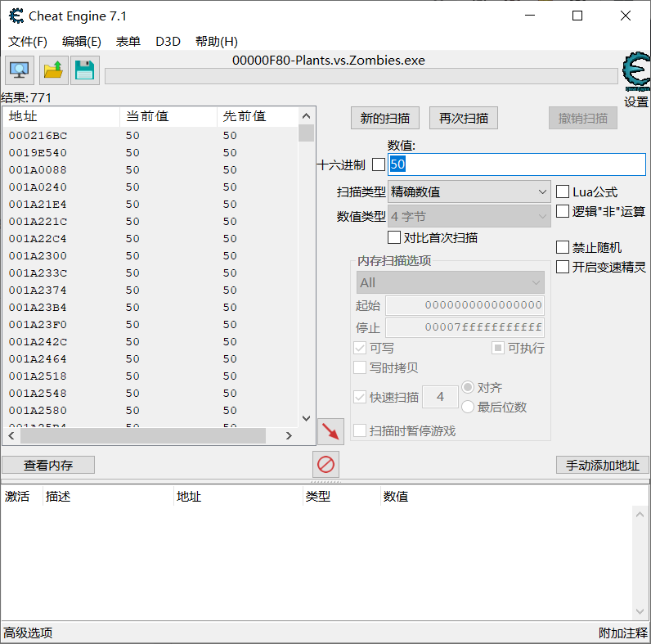Image resolution: width=651 pixels, height=644 pixels.
Task: Click the scan progress bar
Action: pos(361,76)
